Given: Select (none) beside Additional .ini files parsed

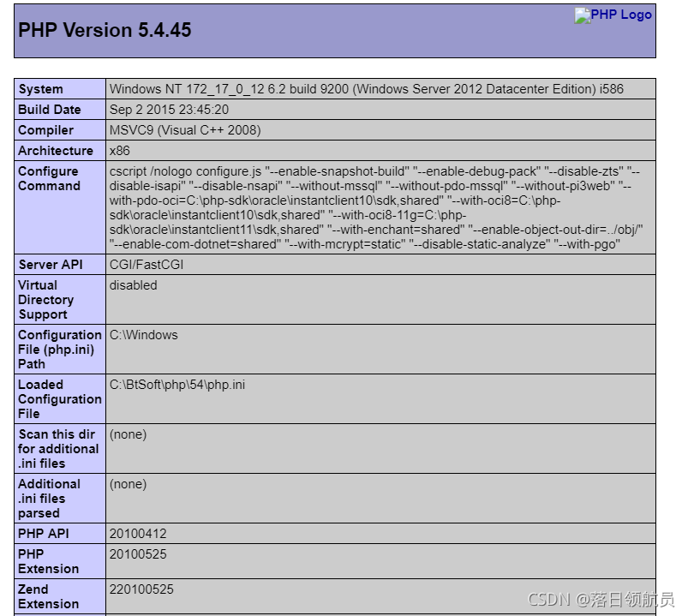Looking at the screenshot, I should pyautogui.click(x=129, y=484).
